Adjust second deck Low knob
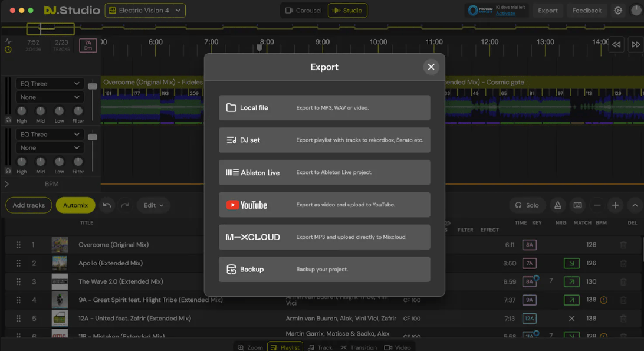Image resolution: width=644 pixels, height=351 pixels. point(59,162)
